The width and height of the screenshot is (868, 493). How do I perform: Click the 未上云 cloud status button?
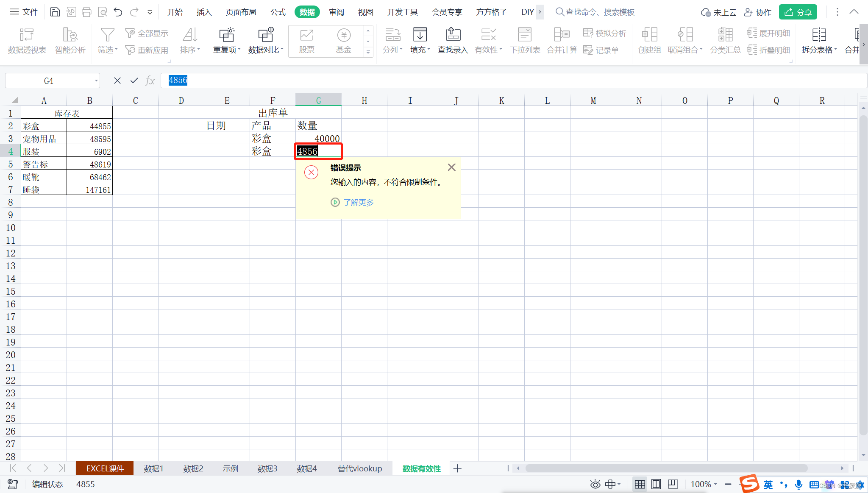click(719, 12)
